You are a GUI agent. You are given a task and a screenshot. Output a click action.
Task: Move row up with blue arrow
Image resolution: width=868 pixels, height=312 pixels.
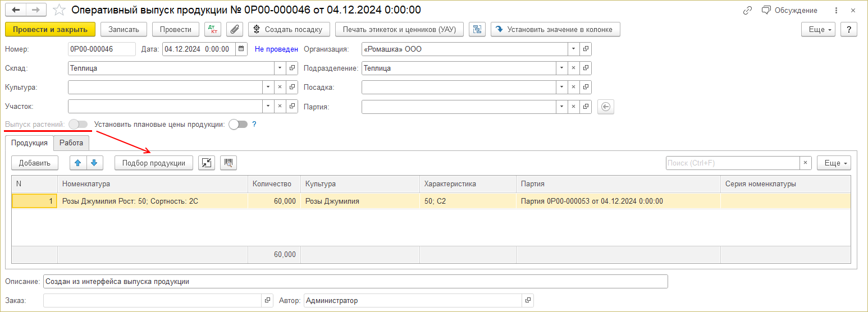point(78,163)
